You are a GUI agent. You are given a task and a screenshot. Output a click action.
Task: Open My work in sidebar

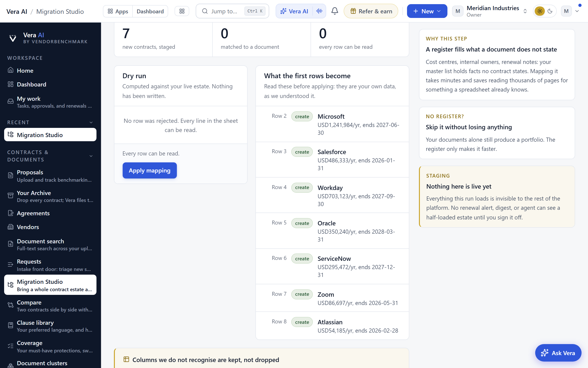(50, 102)
